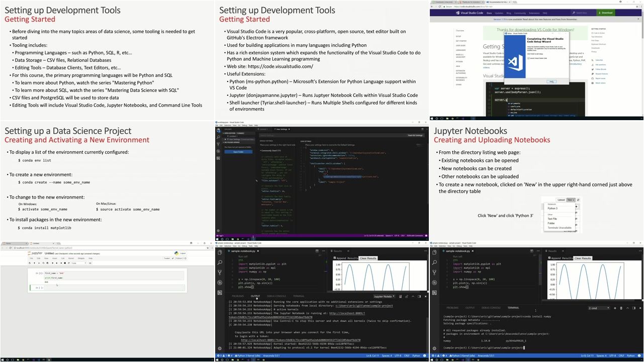Click the blue Open Folder button in VS Code settings window
Image resolution: width=644 pixels, height=362 pixels.
[x=238, y=151]
